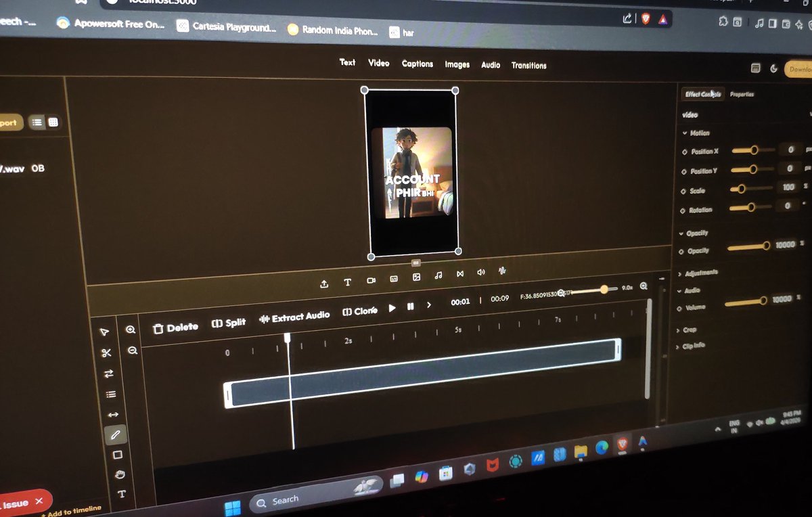
Task: Click the zoom-in magnifier right of zoom slider
Action: (x=644, y=286)
